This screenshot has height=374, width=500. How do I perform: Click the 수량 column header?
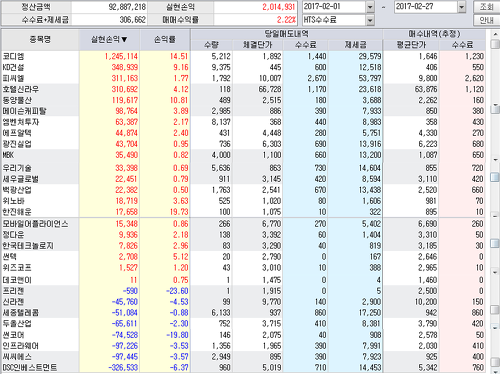[x=211, y=45]
